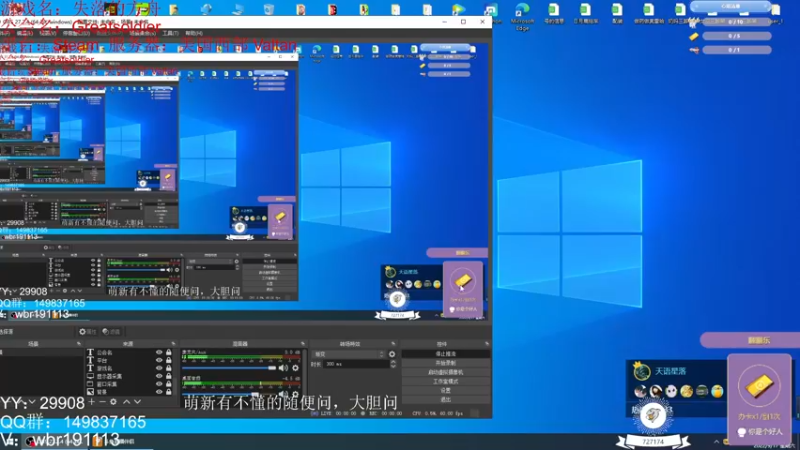
Task: Open the 编辑(E) menu in OBS
Action: click(24, 33)
